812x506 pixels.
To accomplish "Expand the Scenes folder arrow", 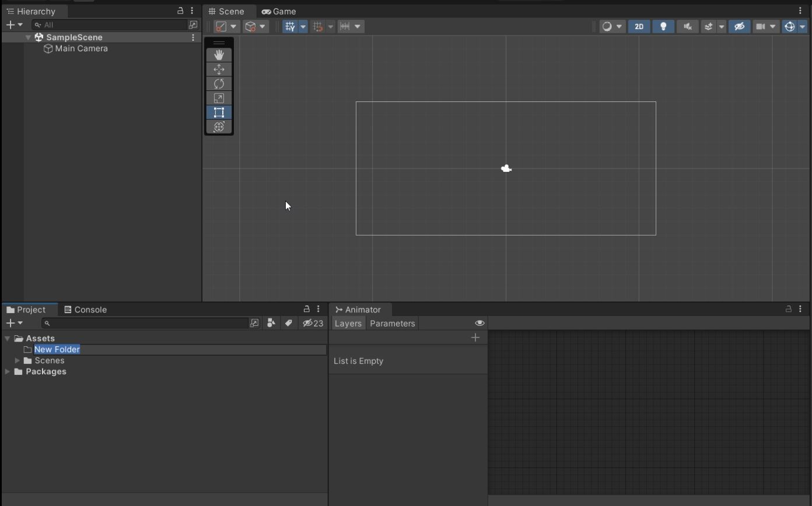I will (x=17, y=361).
